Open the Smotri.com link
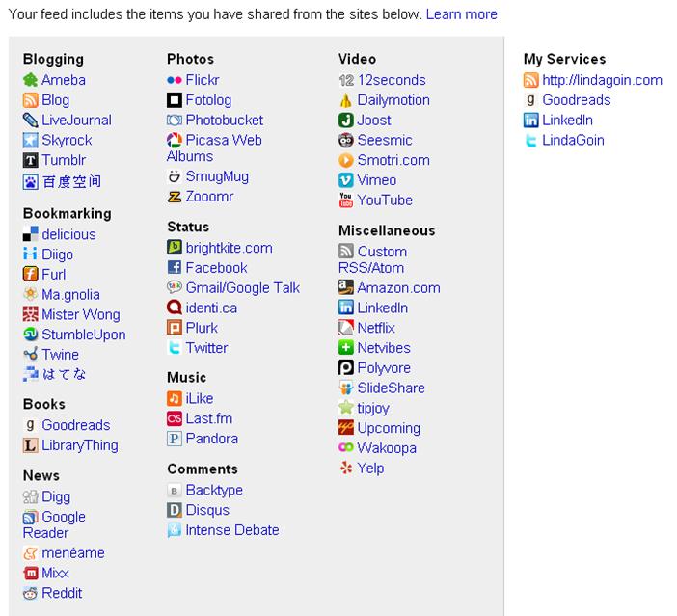 [393, 160]
